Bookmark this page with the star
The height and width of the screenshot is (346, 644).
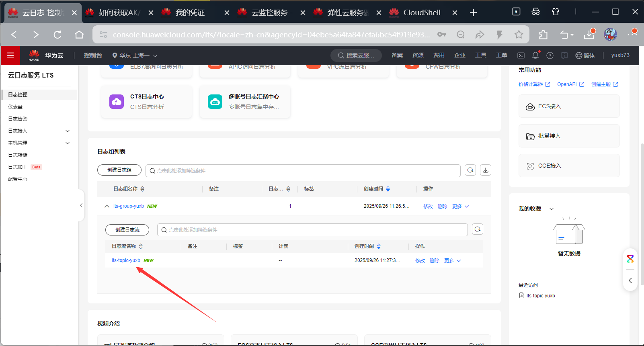(x=519, y=35)
